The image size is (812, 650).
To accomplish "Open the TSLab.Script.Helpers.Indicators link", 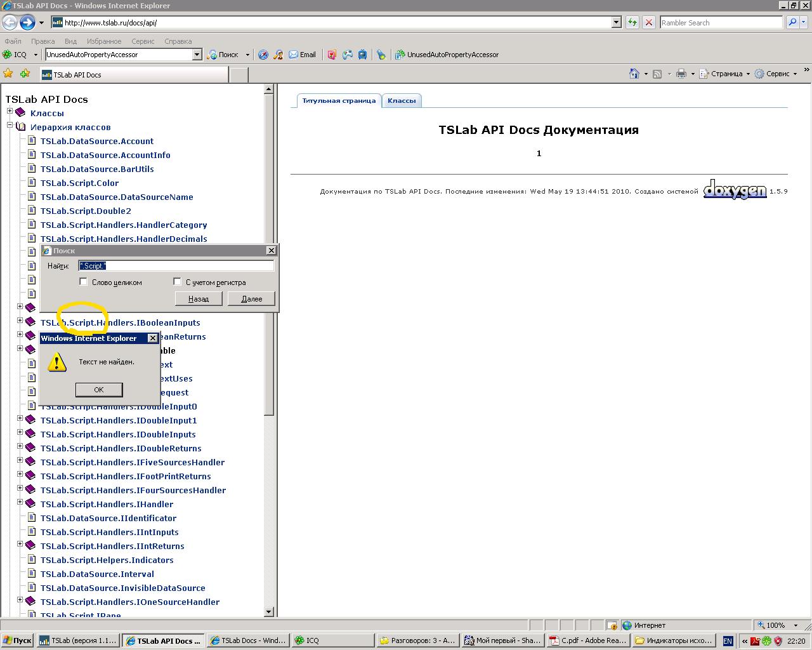I will tap(107, 560).
